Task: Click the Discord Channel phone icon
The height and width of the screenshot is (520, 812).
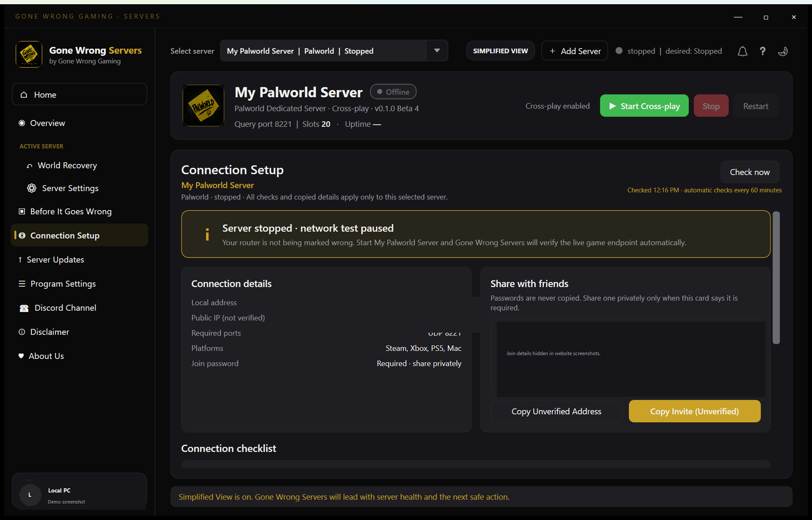Action: tap(24, 308)
